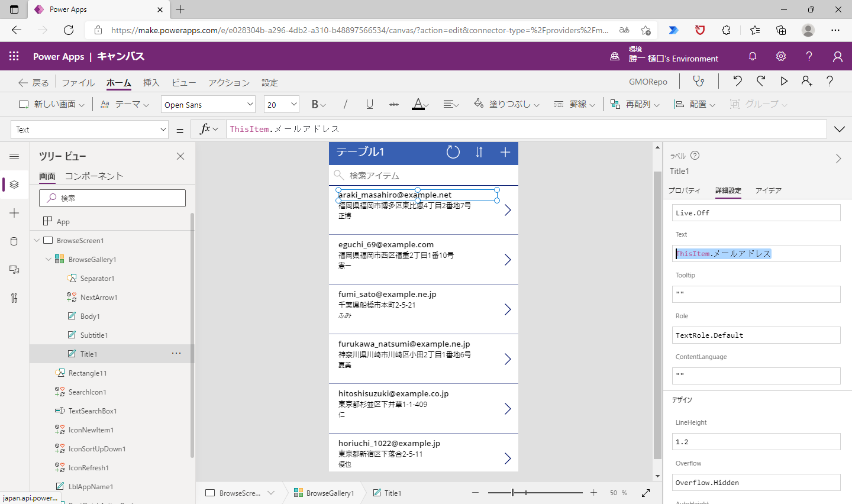This screenshot has width=852, height=504.
Task: Select NextArrow1 in the tree
Action: (99, 298)
